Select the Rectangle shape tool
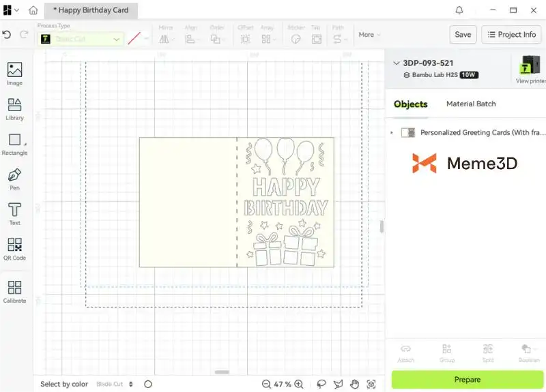Viewport: 546px width, 392px height. pyautogui.click(x=14, y=144)
